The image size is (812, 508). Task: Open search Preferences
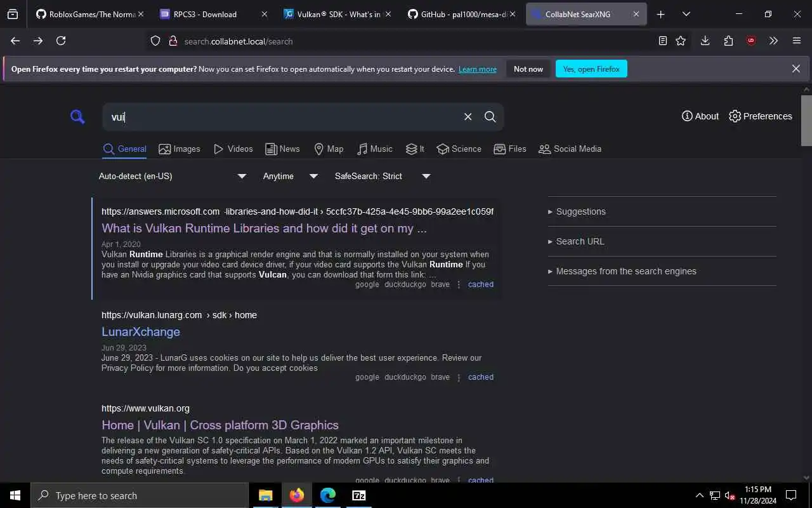(761, 116)
